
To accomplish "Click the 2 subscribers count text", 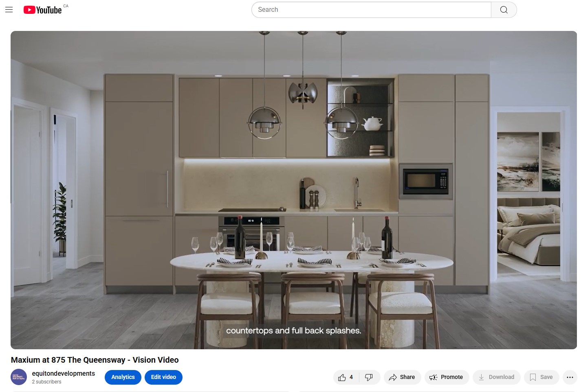I will pos(47,382).
